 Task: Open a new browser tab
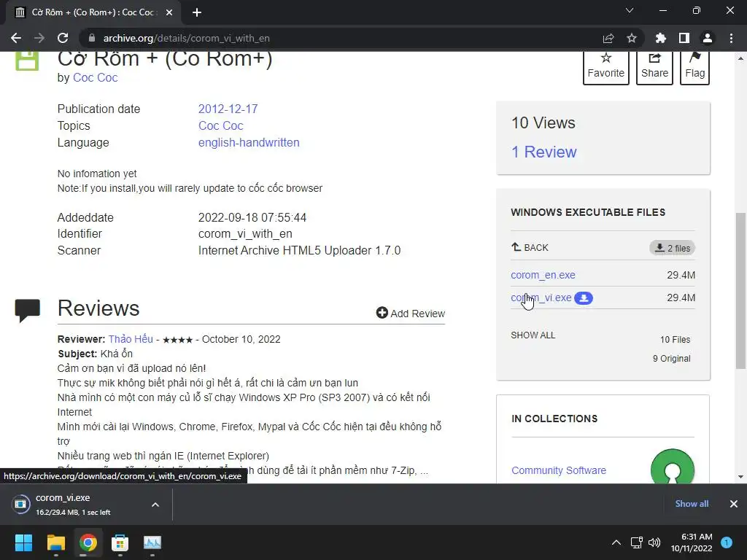point(197,12)
